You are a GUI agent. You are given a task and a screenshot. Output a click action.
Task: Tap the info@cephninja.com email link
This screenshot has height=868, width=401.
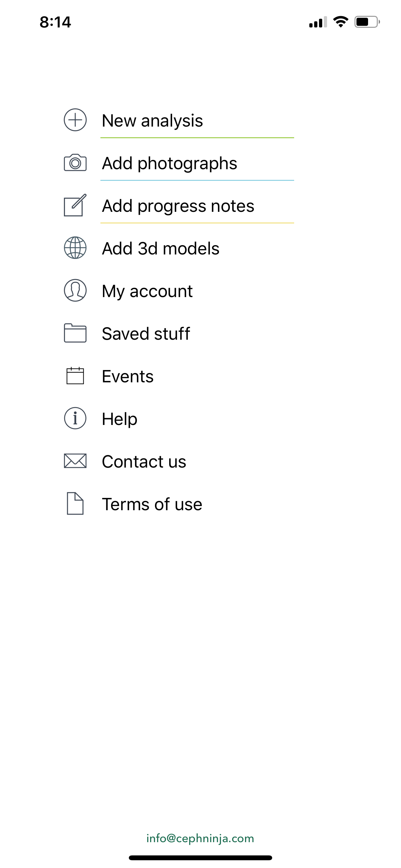[x=200, y=838]
